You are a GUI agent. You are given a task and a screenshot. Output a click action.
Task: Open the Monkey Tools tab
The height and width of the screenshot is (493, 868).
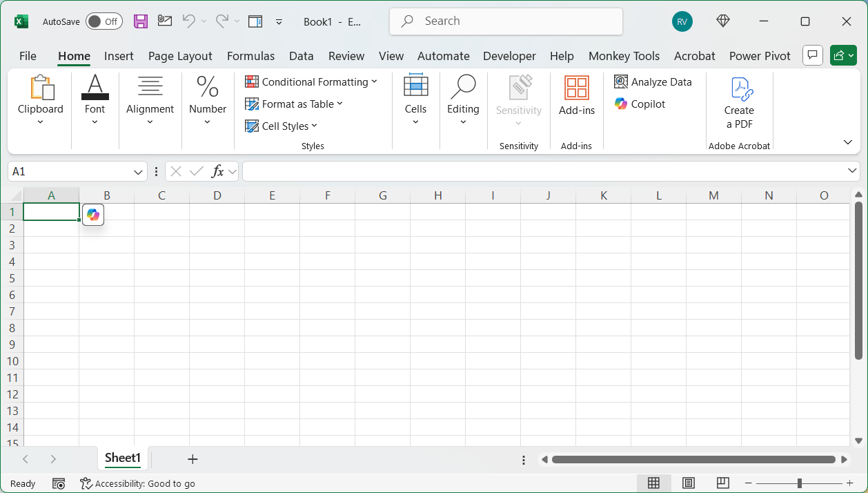(624, 56)
